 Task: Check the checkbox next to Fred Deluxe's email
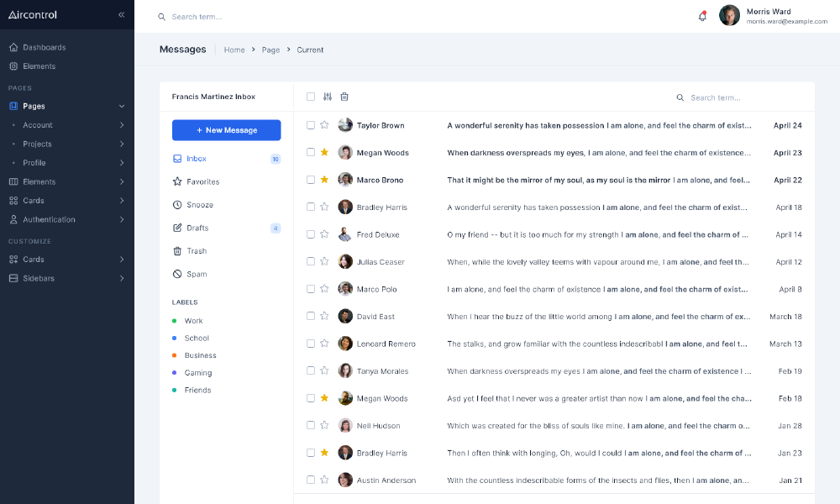coord(311,234)
